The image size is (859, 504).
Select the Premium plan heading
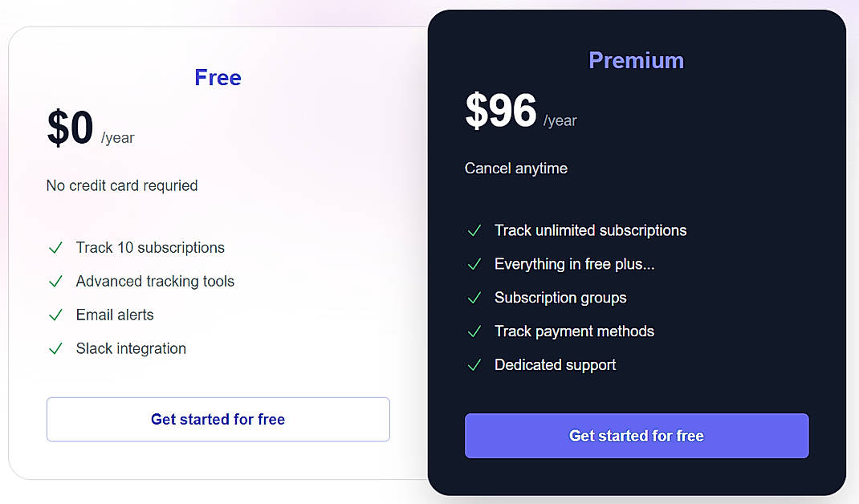tap(636, 60)
